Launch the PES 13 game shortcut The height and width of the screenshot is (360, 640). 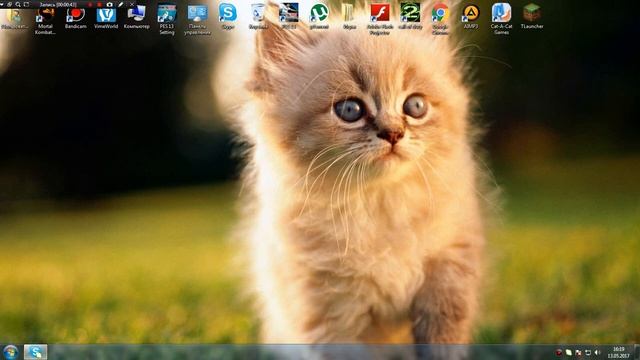289,16
